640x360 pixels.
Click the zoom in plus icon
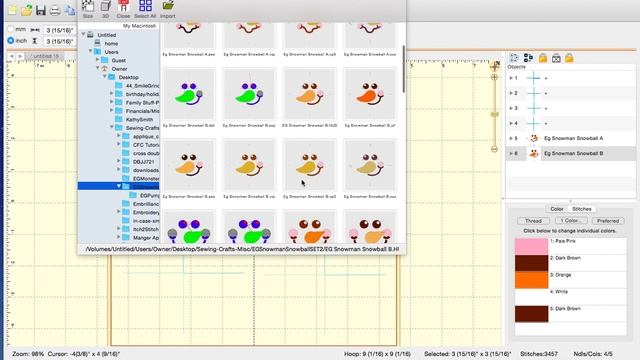tap(495, 77)
